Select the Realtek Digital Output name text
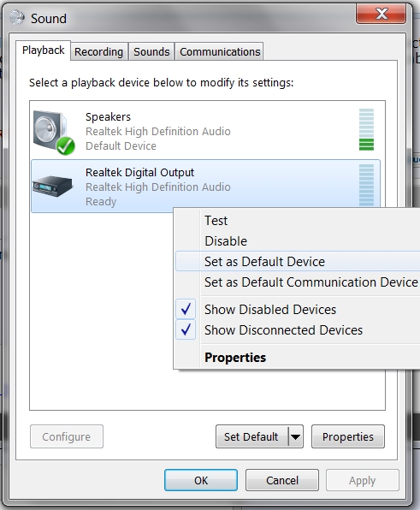The height and width of the screenshot is (510, 420). (x=139, y=172)
